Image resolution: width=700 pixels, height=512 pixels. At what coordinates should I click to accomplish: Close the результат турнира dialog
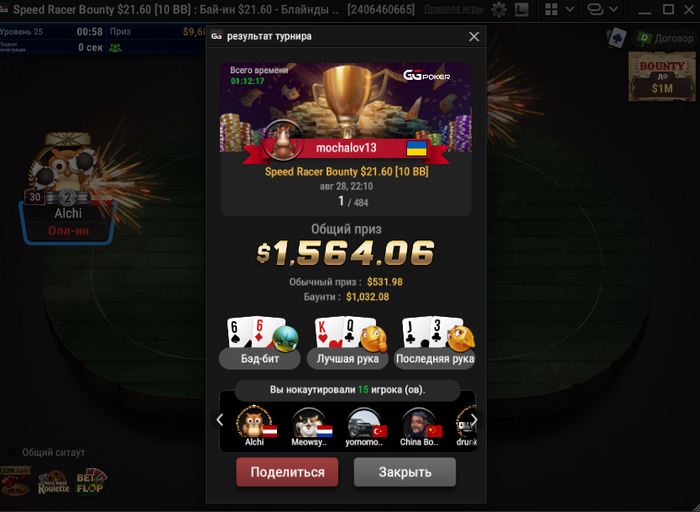(x=474, y=37)
